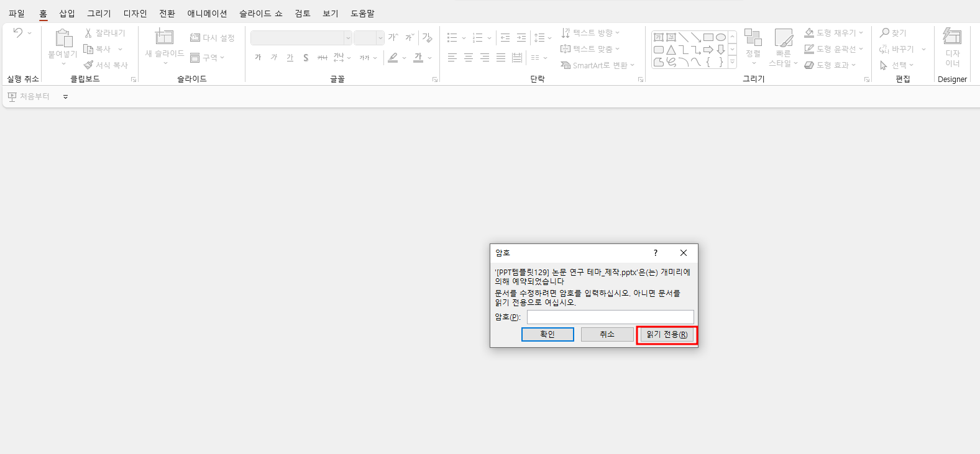Open the File (파일) menu
The width and height of the screenshot is (980, 454).
click(17, 14)
